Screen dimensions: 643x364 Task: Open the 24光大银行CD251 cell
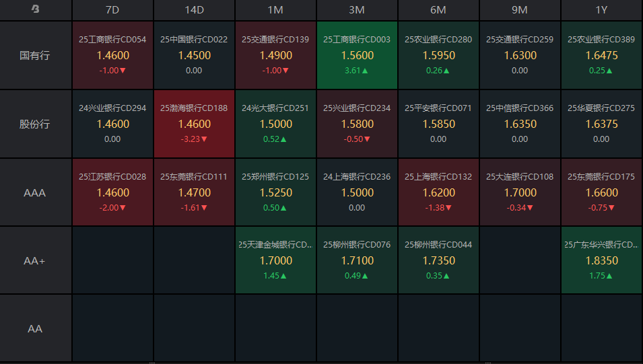point(275,124)
